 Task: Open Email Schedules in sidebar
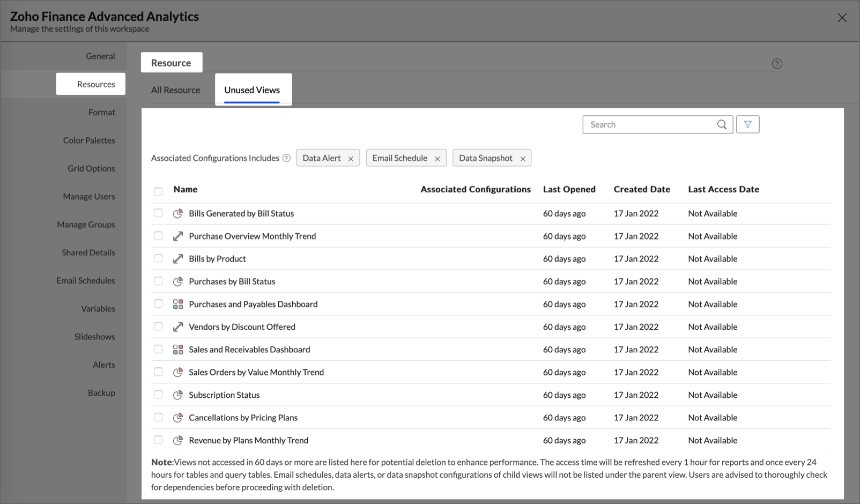pyautogui.click(x=86, y=280)
